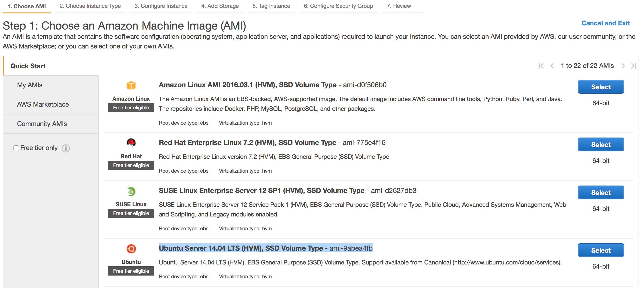Open My AMIs in sidebar
The image size is (644, 288).
click(30, 85)
